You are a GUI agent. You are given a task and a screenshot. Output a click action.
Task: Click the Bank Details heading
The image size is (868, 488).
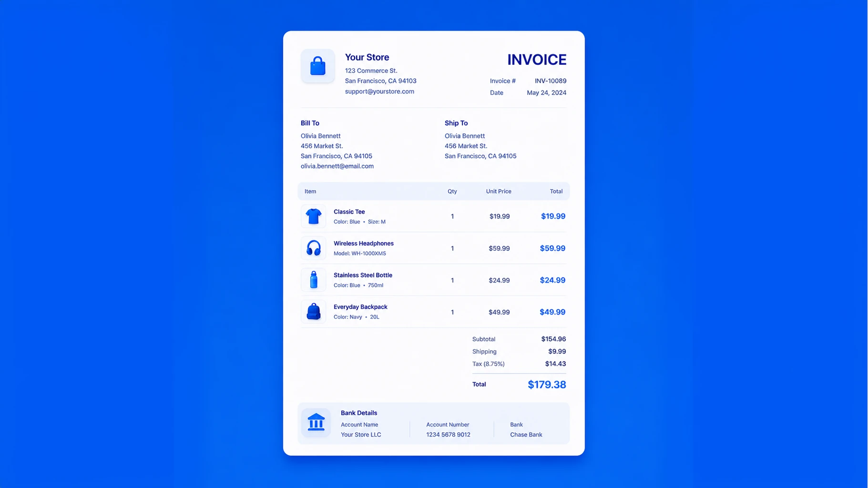359,413
